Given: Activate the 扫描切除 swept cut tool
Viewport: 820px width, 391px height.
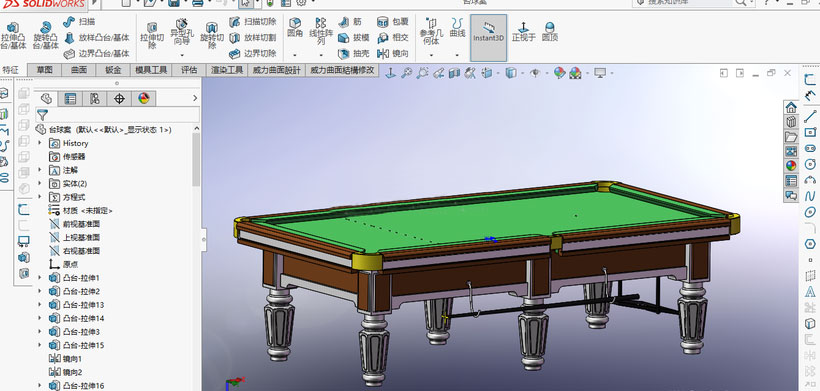Looking at the screenshot, I should pyautogui.click(x=252, y=22).
